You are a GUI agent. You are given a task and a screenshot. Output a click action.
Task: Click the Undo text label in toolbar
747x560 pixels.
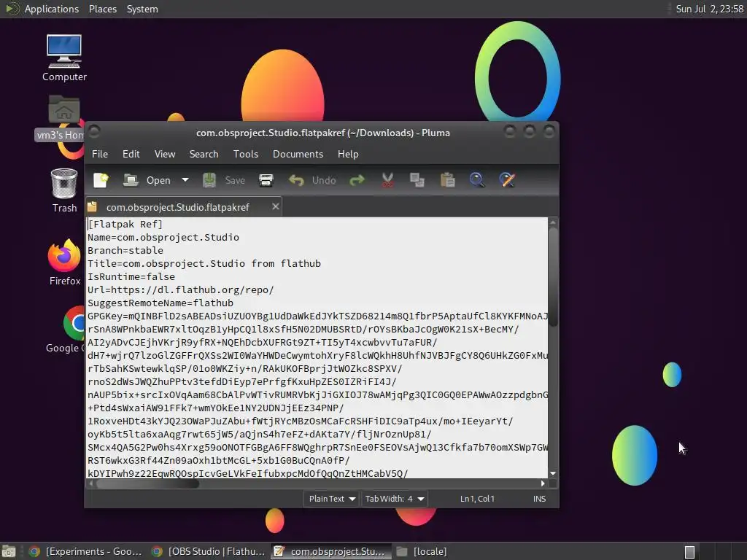tap(324, 181)
